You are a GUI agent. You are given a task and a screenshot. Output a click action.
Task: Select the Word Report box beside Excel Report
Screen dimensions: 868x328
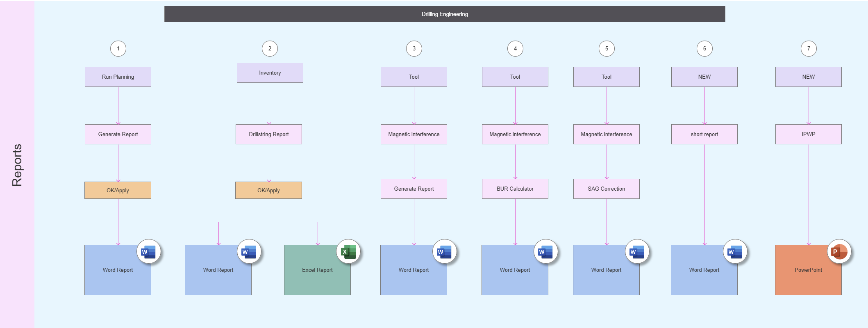[x=218, y=270]
